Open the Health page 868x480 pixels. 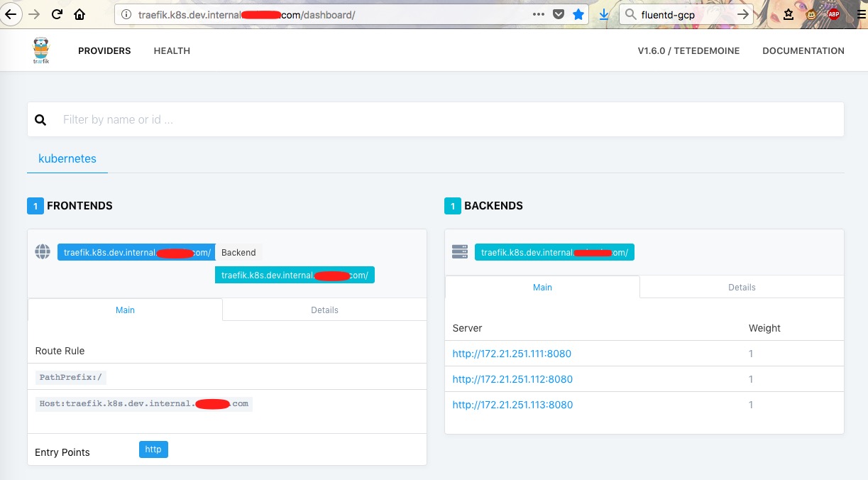pos(172,51)
